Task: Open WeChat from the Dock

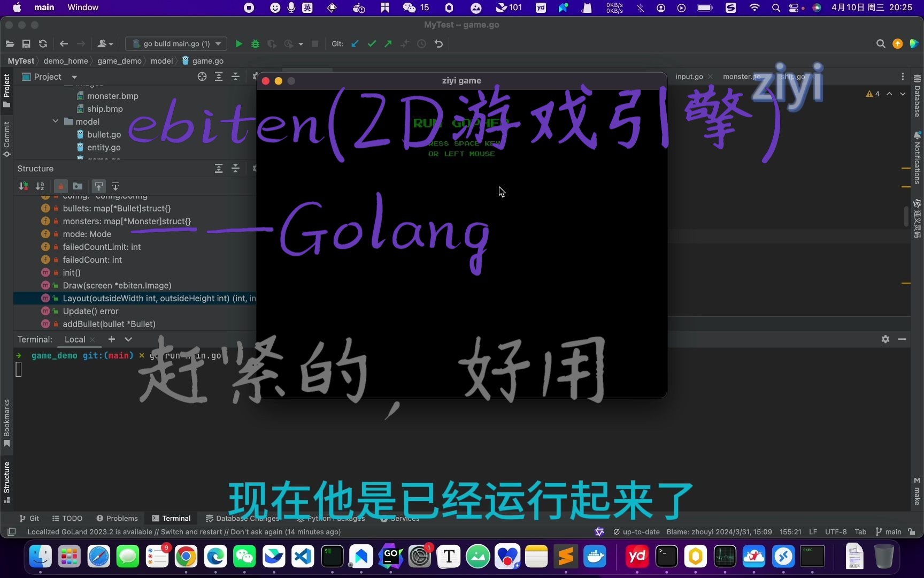Action: point(244,557)
